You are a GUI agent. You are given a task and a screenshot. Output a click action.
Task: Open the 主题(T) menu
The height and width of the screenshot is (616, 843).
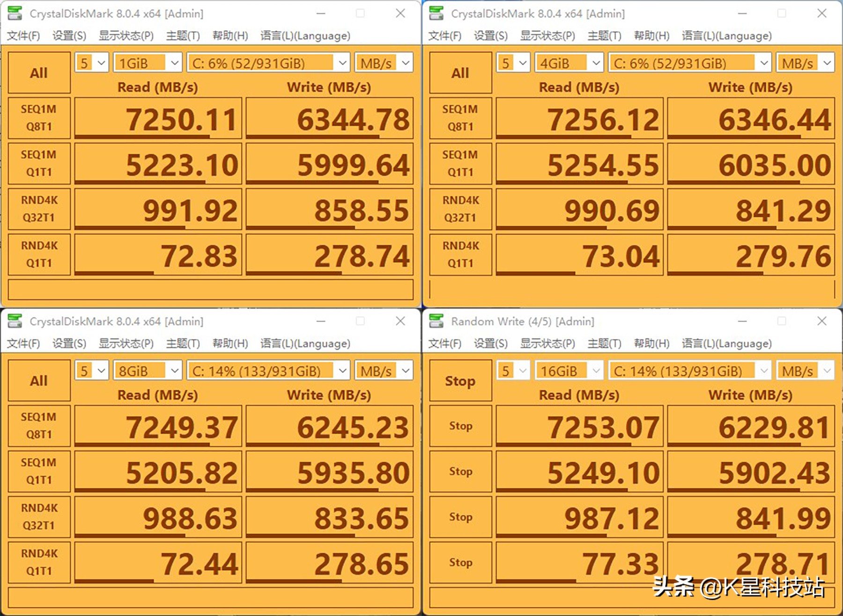183,35
